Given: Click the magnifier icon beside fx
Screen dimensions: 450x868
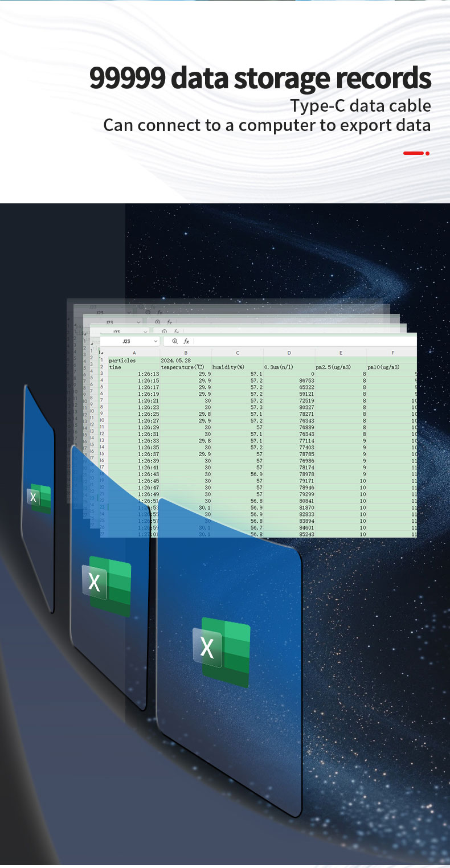Looking at the screenshot, I should tap(175, 341).
